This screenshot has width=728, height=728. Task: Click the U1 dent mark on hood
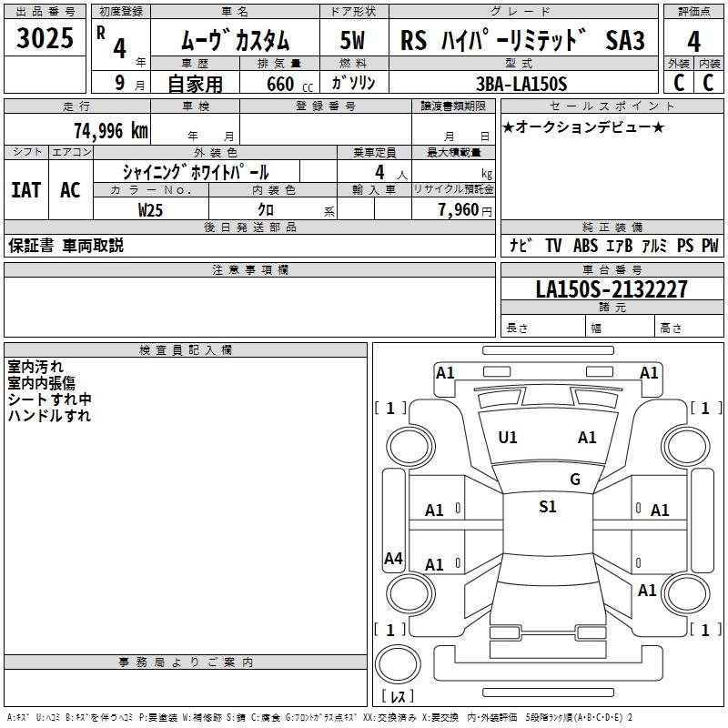tap(508, 438)
